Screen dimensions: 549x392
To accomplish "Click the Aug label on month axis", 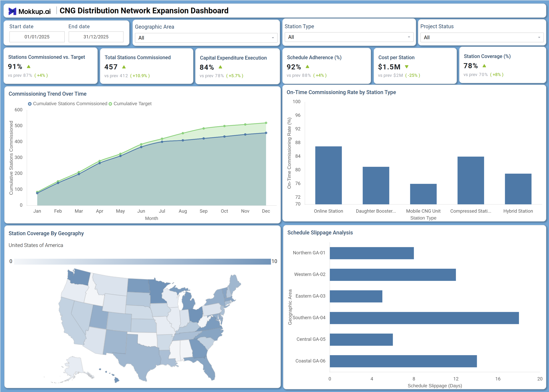I will point(183,211).
